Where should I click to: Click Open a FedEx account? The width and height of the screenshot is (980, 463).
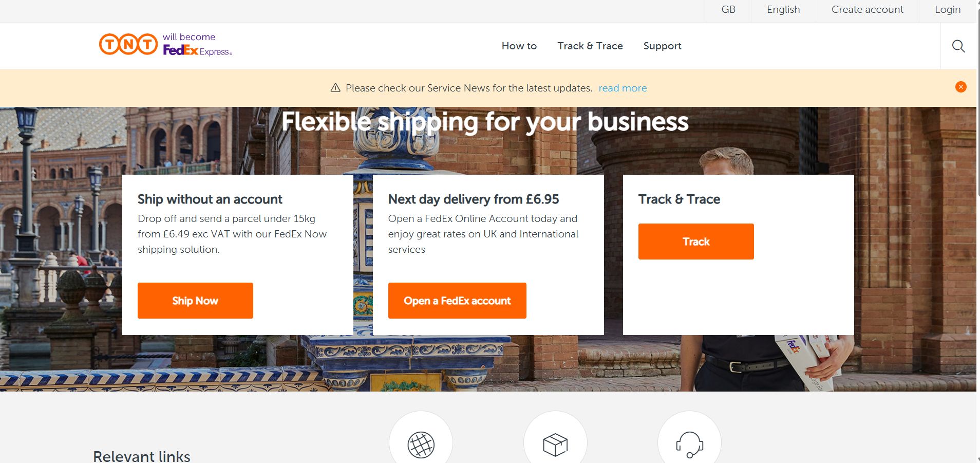pyautogui.click(x=457, y=300)
